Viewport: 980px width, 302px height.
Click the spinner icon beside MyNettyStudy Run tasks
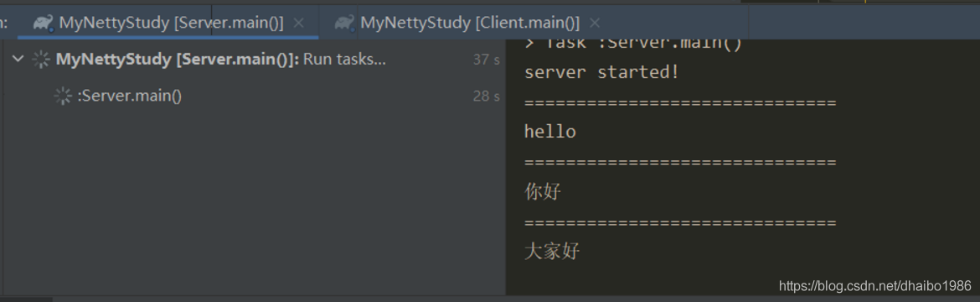tap(41, 60)
